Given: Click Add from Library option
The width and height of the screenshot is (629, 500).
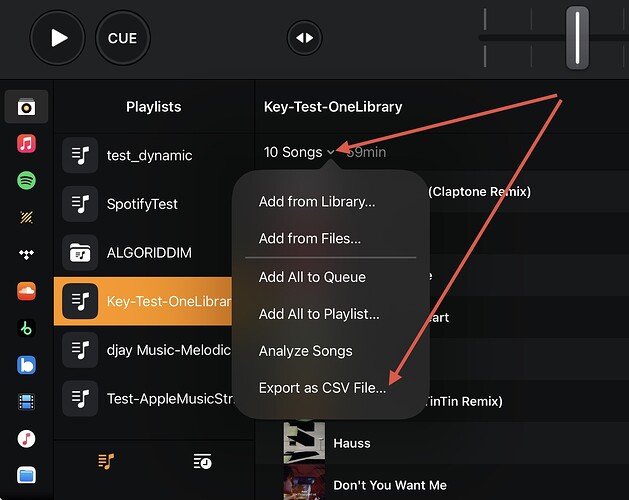Looking at the screenshot, I should [317, 201].
